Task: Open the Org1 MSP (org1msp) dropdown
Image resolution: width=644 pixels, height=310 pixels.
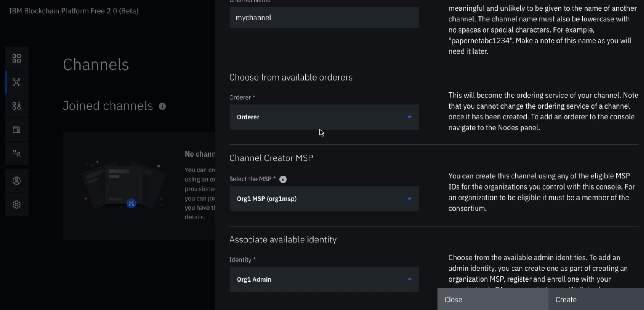Action: pyautogui.click(x=324, y=199)
